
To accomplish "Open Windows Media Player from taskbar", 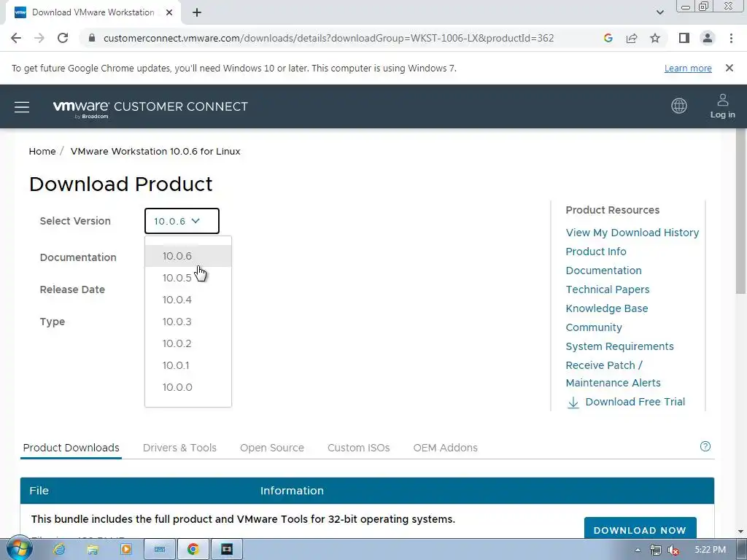I will point(125,550).
